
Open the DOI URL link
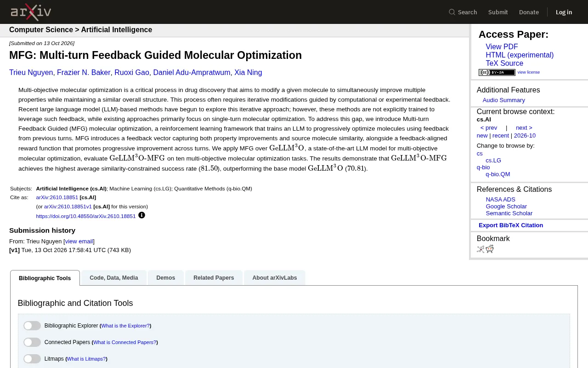pos(86,216)
